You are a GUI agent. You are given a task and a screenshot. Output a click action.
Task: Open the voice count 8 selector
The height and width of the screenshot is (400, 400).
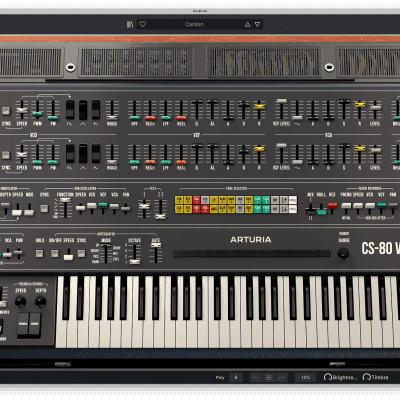pyautogui.click(x=236, y=377)
